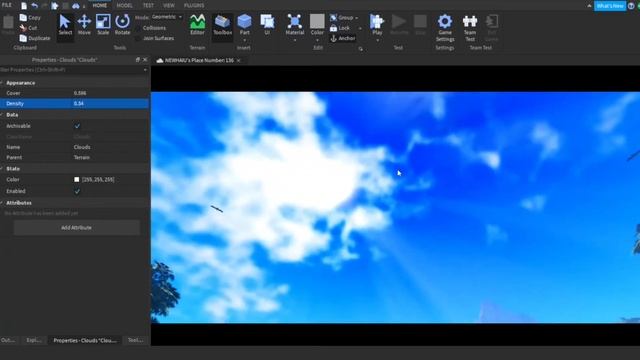Click the help question mark icon
The width and height of the screenshot is (640, 360).
click(x=631, y=6)
